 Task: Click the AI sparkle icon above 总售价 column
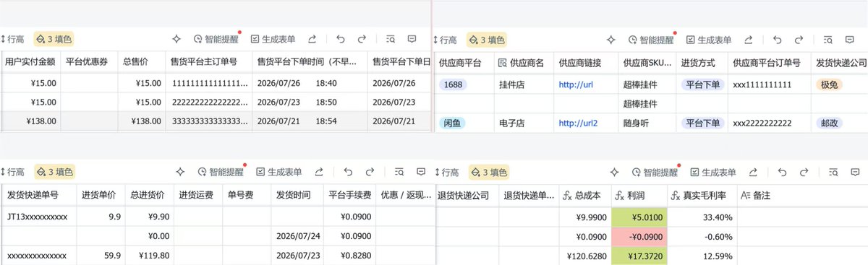point(176,40)
